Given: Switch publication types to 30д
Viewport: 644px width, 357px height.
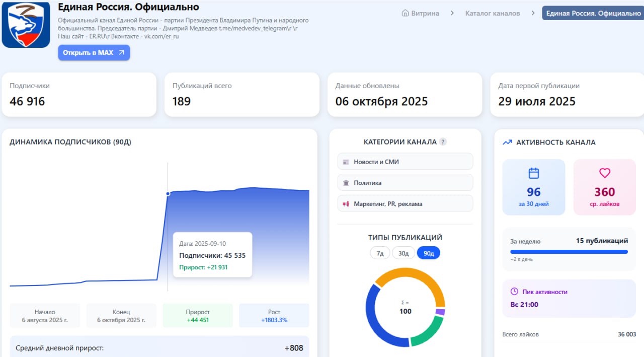Looking at the screenshot, I should pyautogui.click(x=404, y=253).
